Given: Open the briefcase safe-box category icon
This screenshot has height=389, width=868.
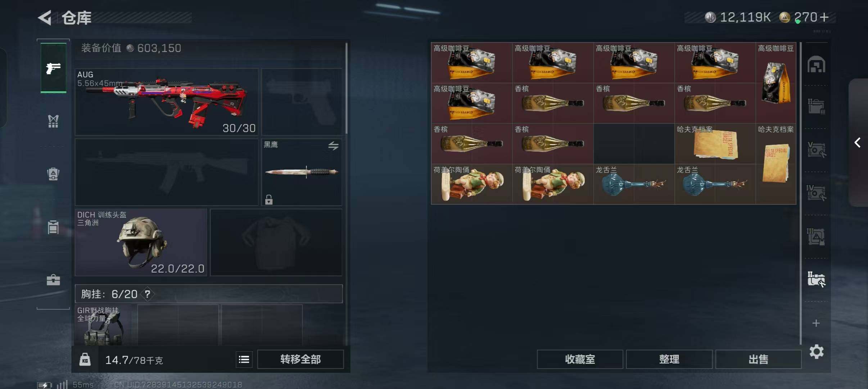Looking at the screenshot, I should tap(53, 280).
